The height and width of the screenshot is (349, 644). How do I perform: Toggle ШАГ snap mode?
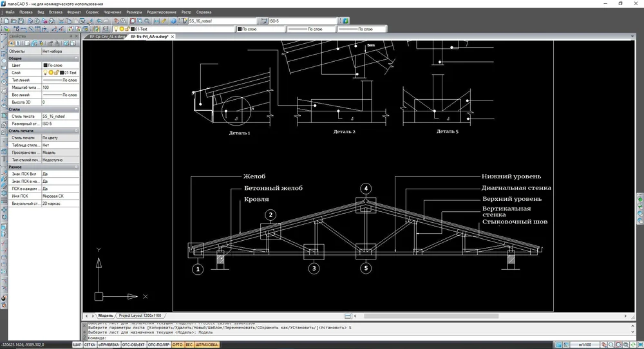click(77, 344)
